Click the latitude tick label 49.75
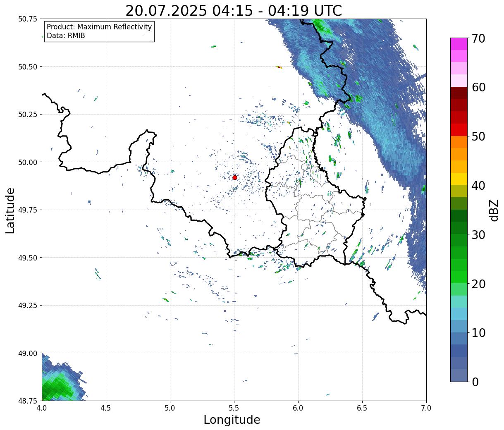Image resolution: width=504 pixels, height=430 pixels. point(28,210)
